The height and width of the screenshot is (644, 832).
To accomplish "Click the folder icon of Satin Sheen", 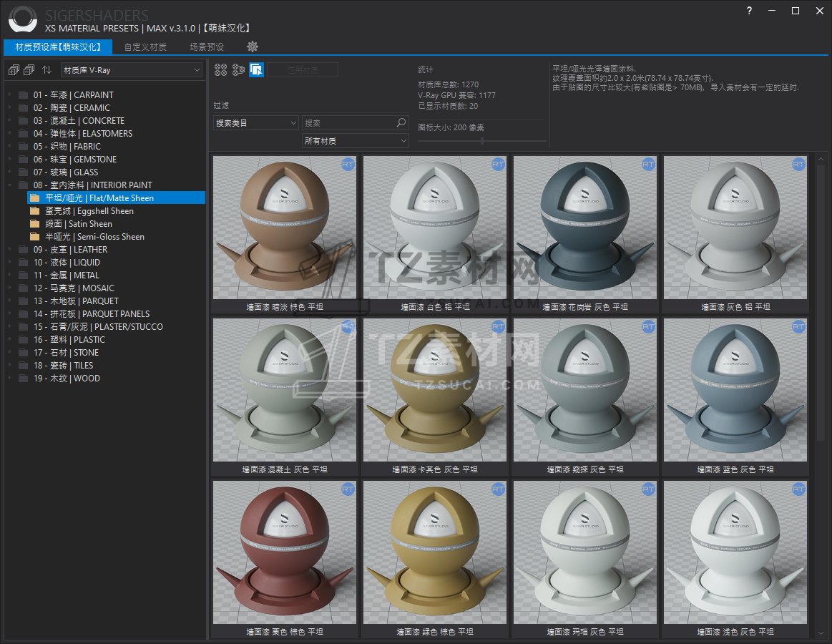I will pyautogui.click(x=35, y=223).
